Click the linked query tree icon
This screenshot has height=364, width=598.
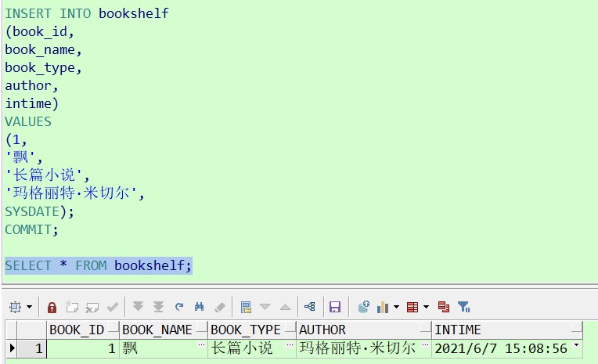coord(310,307)
